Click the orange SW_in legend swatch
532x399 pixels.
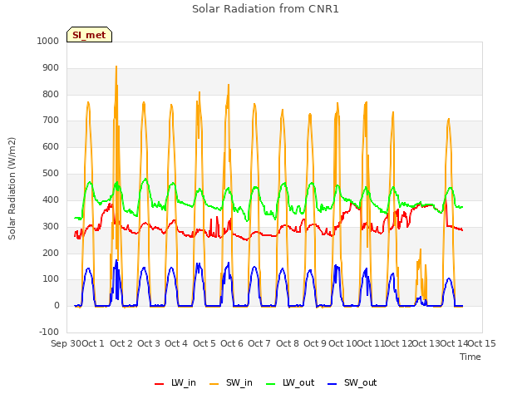[214, 384]
